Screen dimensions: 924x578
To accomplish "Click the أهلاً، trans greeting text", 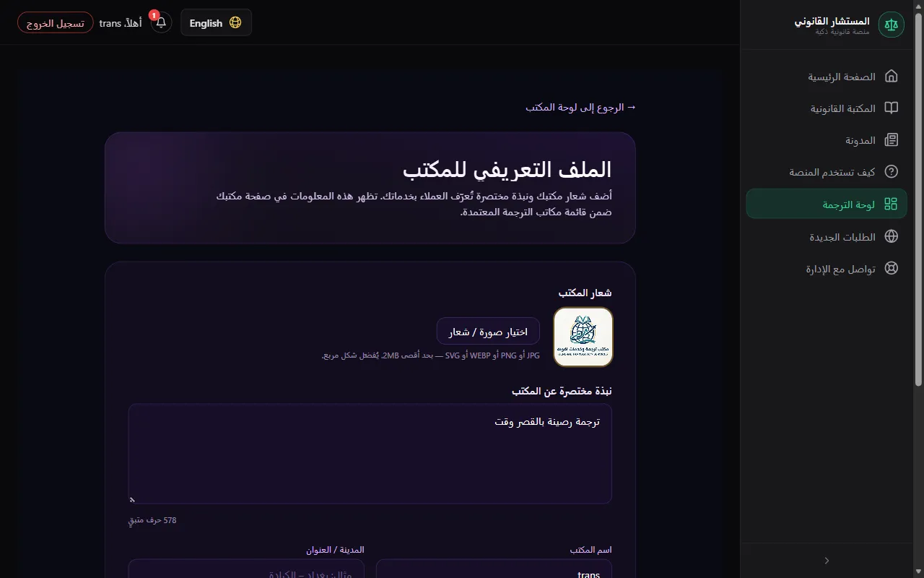I will 121,23.
